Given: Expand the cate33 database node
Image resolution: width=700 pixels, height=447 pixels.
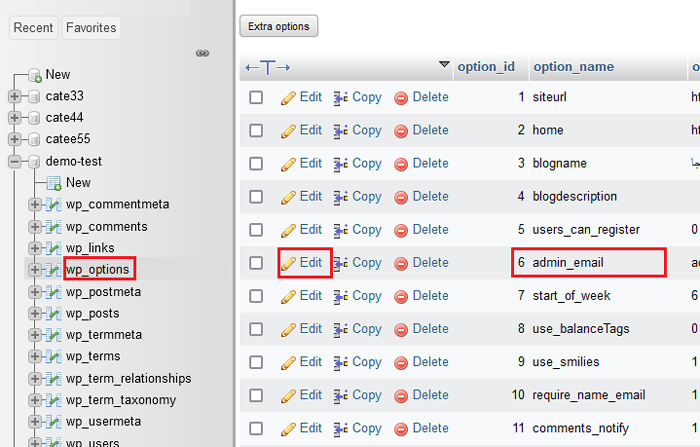Looking at the screenshot, I should [14, 96].
